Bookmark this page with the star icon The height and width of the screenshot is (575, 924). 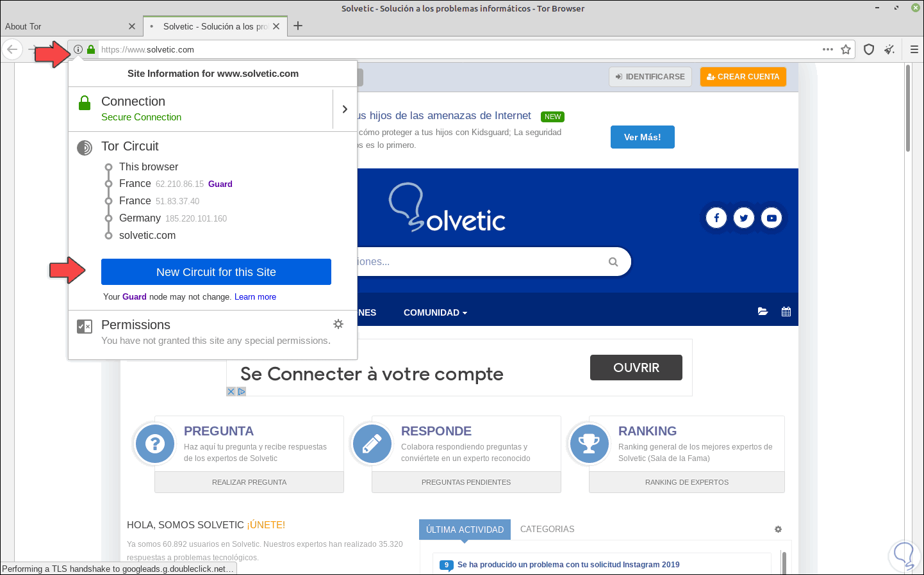846,49
